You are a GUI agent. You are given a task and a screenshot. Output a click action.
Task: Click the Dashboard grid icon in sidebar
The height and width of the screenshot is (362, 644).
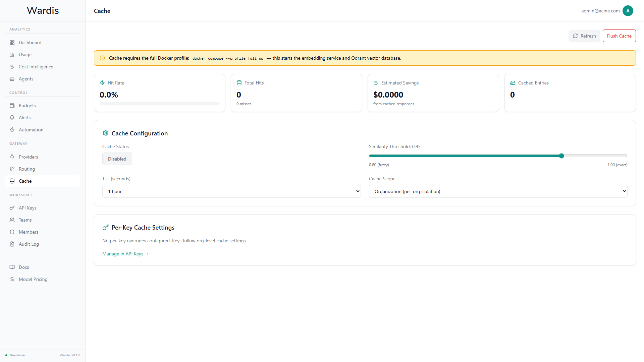click(x=12, y=43)
